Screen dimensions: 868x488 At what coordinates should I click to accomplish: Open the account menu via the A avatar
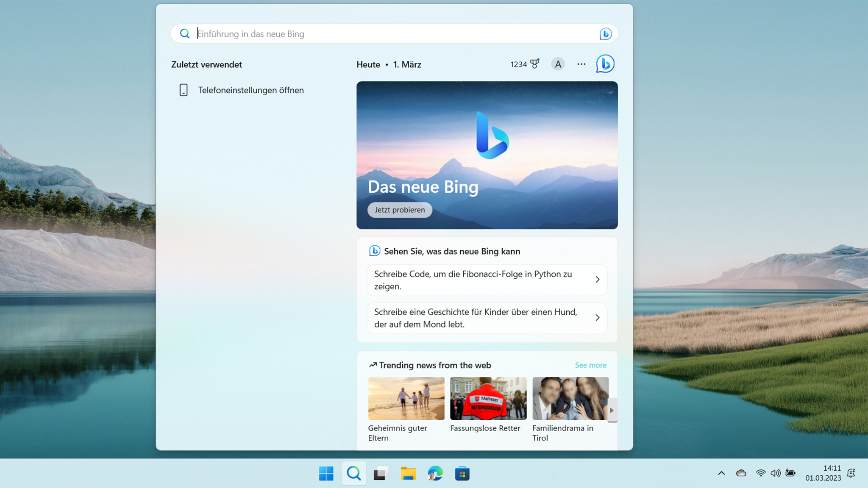[558, 64]
